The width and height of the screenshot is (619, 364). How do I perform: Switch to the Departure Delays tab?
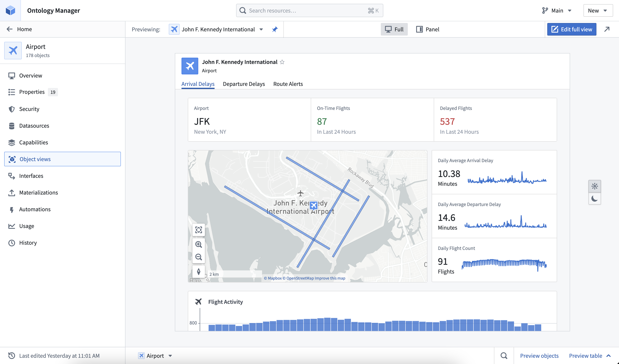point(244,84)
